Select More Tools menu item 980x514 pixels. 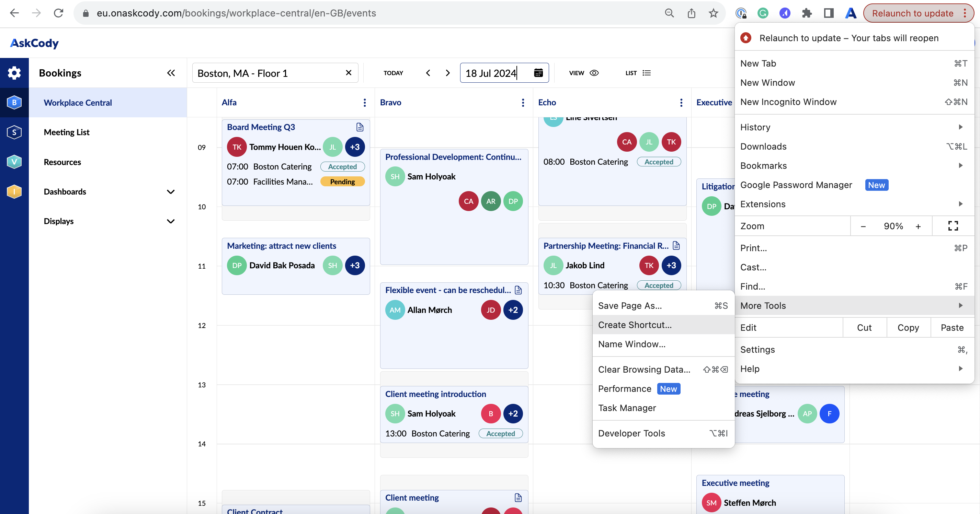coord(854,305)
